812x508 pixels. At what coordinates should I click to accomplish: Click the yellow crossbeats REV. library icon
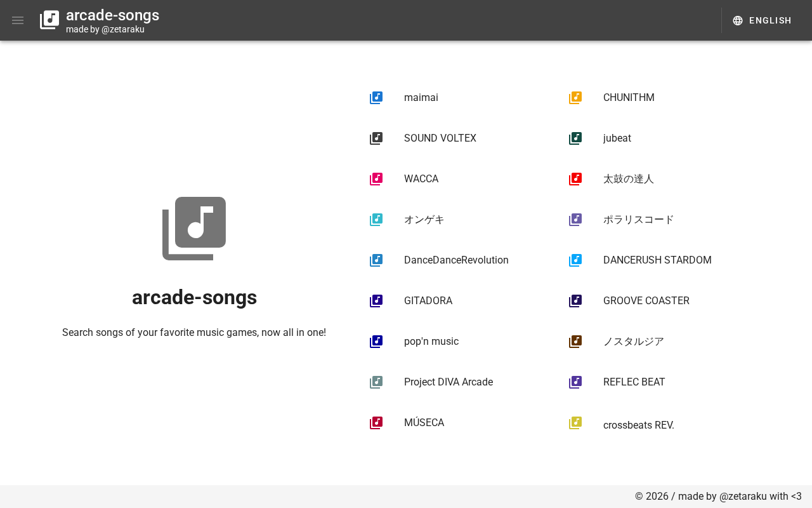click(575, 423)
